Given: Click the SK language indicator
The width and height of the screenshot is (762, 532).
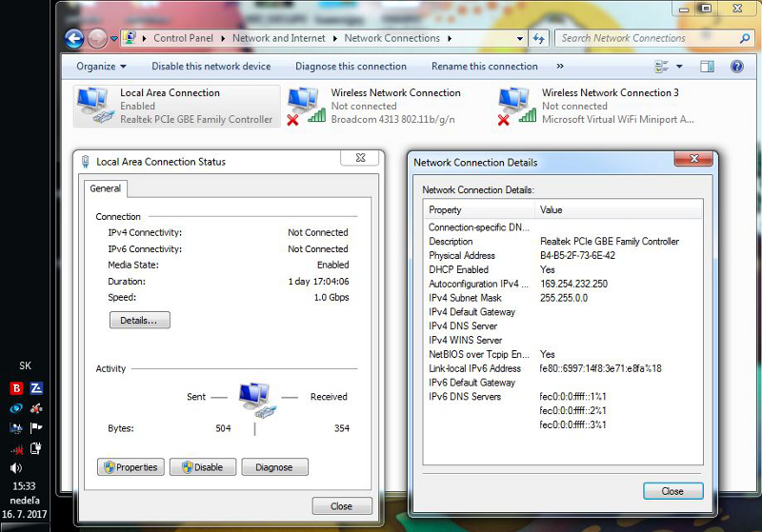Looking at the screenshot, I should (25, 366).
